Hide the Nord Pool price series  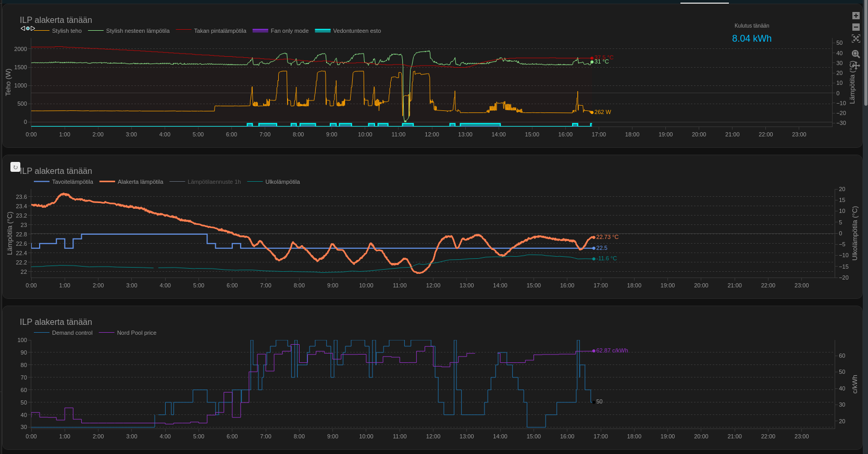coord(136,333)
